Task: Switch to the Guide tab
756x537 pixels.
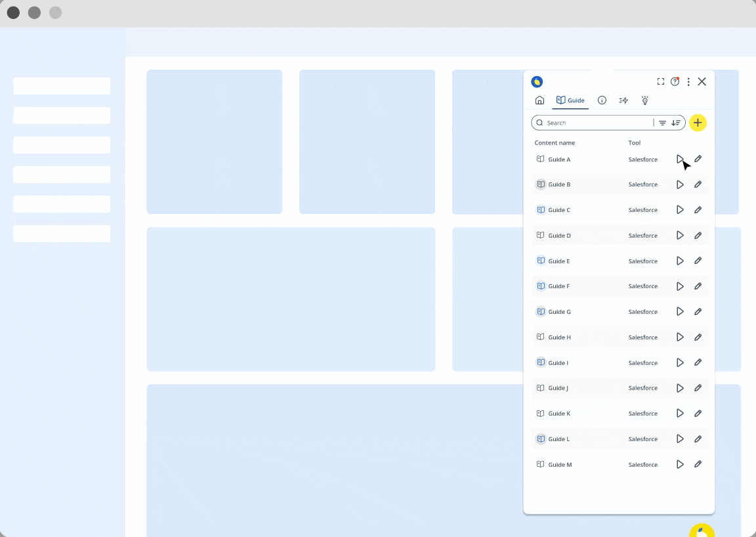Action: pyautogui.click(x=570, y=100)
